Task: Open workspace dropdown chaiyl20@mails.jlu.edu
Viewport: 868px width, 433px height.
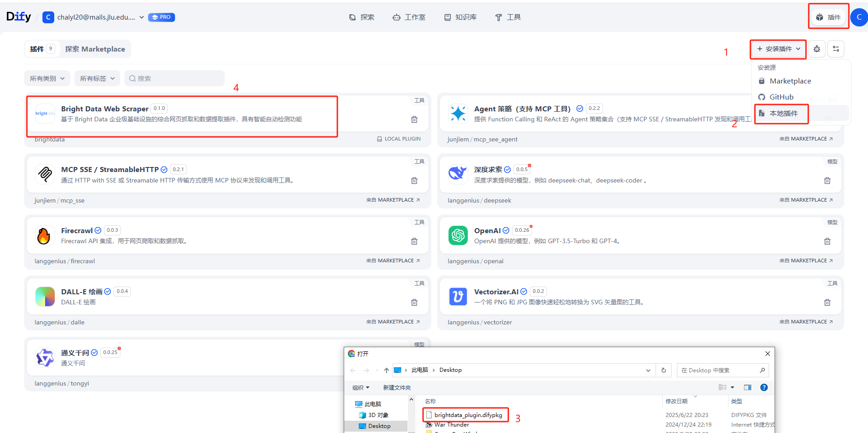Action: [x=94, y=17]
